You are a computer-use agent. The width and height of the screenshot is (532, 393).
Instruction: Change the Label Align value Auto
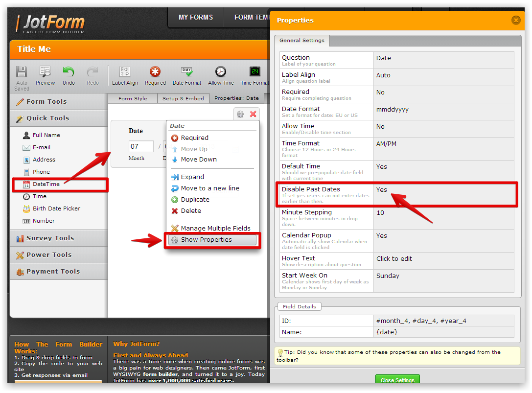[443, 77]
